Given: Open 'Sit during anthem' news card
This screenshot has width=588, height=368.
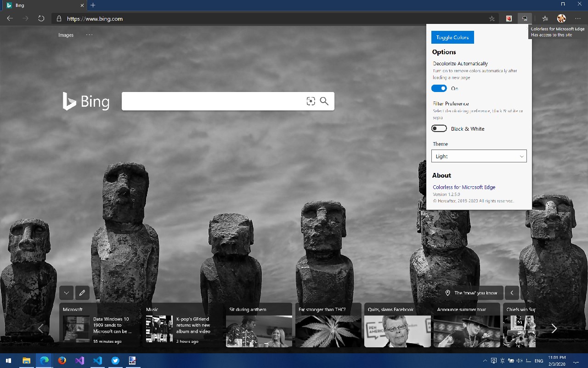Looking at the screenshot, I should click(259, 325).
